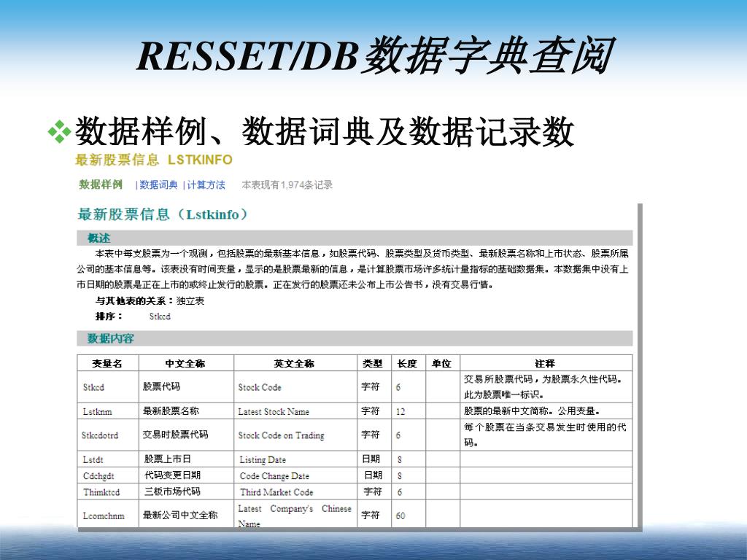
Task: Click the slide title RESSET/DB数据字典查阅
Action: tap(375, 55)
